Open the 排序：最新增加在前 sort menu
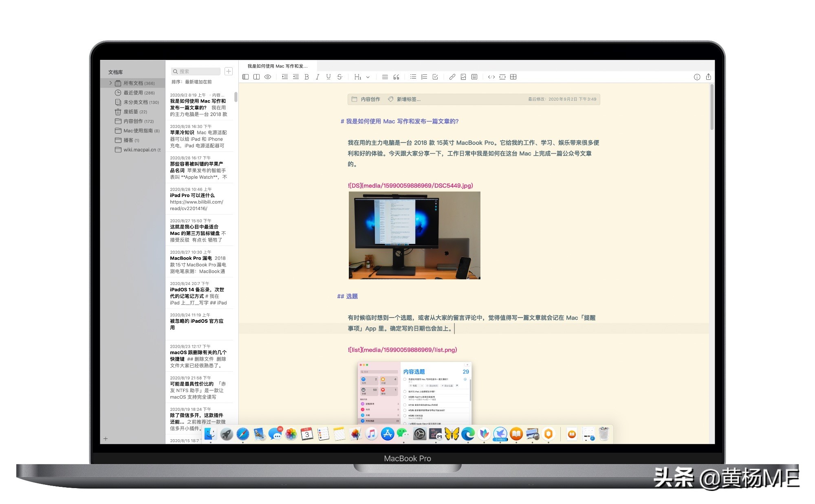The height and width of the screenshot is (504, 815). tap(191, 82)
